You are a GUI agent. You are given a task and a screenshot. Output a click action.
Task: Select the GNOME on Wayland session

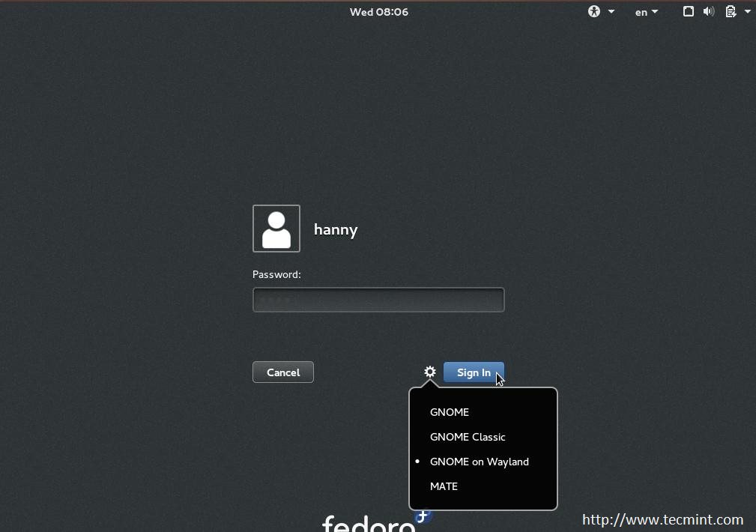(480, 461)
